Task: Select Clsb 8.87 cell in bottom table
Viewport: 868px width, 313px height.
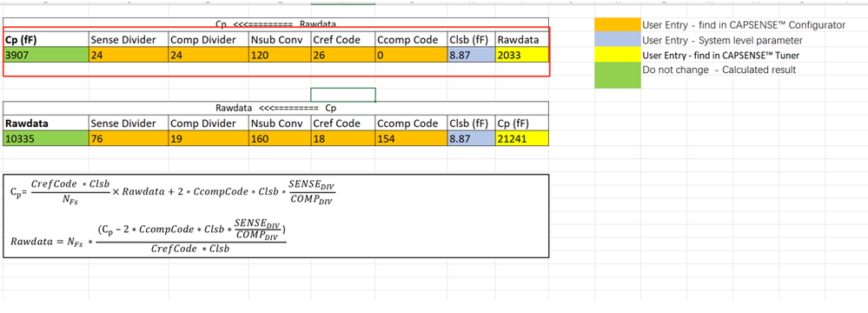Action: tap(472, 138)
